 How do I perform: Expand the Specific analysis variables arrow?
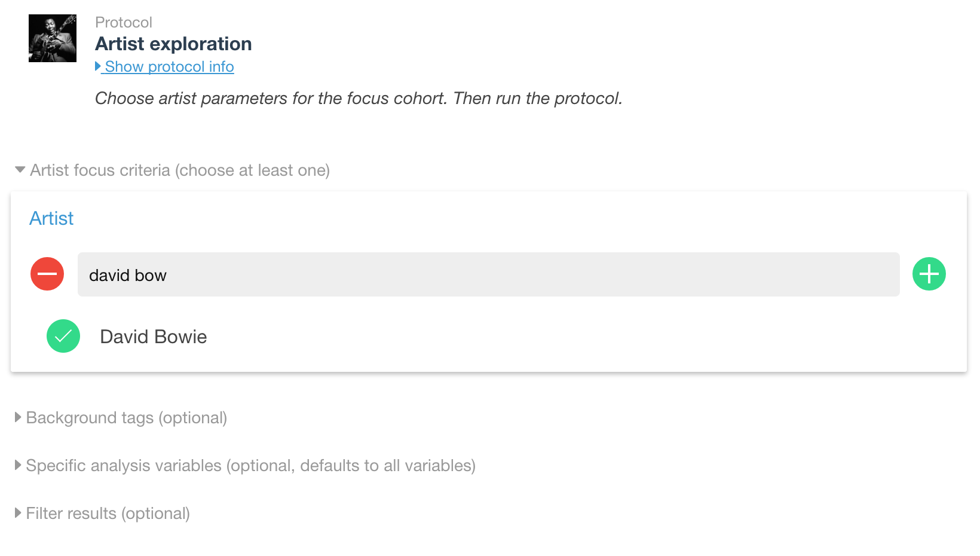point(18,465)
